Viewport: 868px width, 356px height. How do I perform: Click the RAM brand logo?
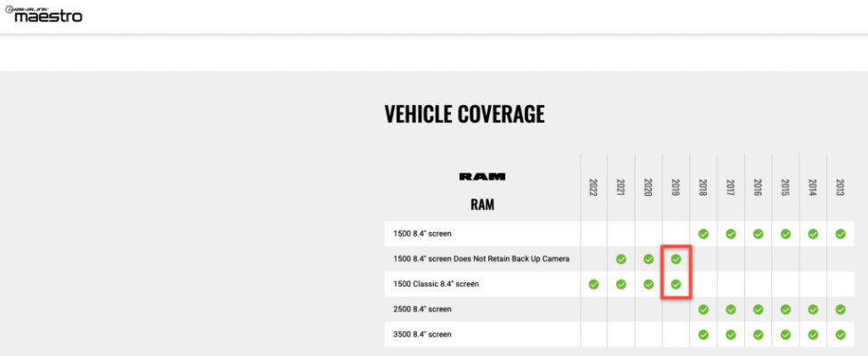pyautogui.click(x=482, y=176)
